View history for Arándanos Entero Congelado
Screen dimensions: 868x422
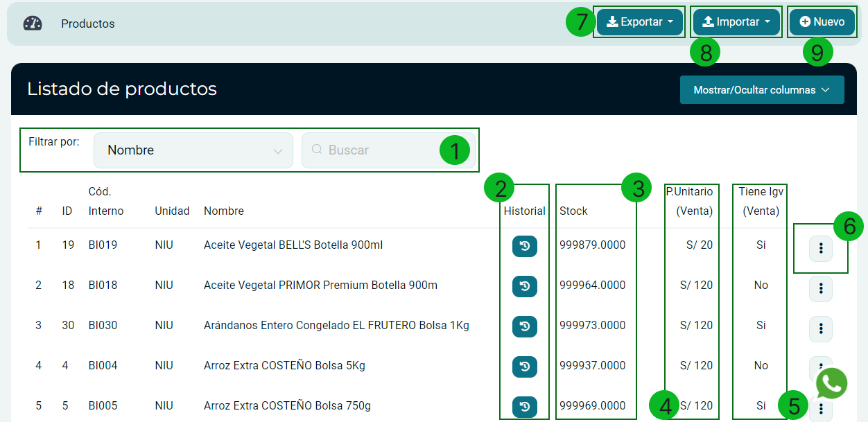[524, 326]
